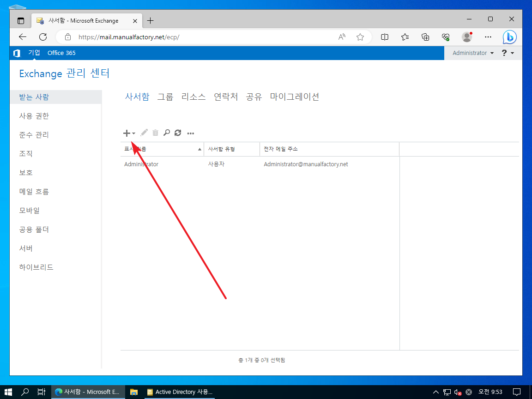The image size is (532, 399).
Task: Switch to the 마이그레이션 tab
Action: click(295, 97)
